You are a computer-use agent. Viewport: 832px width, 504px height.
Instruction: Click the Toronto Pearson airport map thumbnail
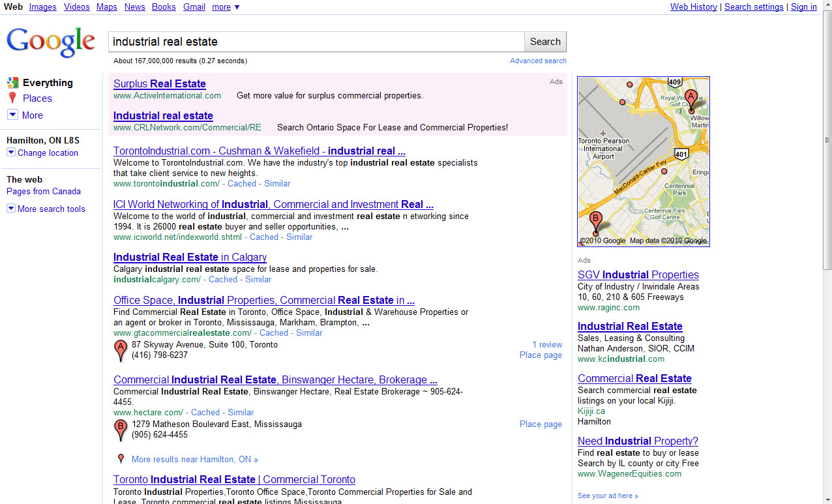(644, 162)
